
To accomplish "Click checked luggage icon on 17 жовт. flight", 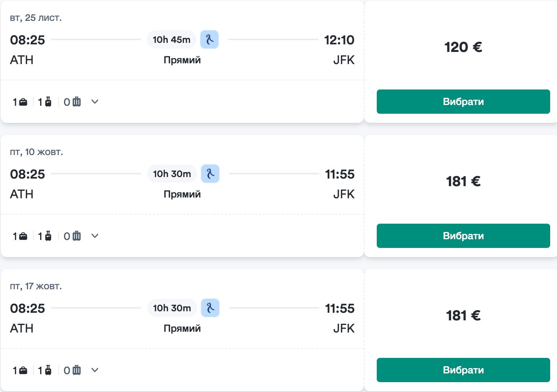I will pos(77,370).
